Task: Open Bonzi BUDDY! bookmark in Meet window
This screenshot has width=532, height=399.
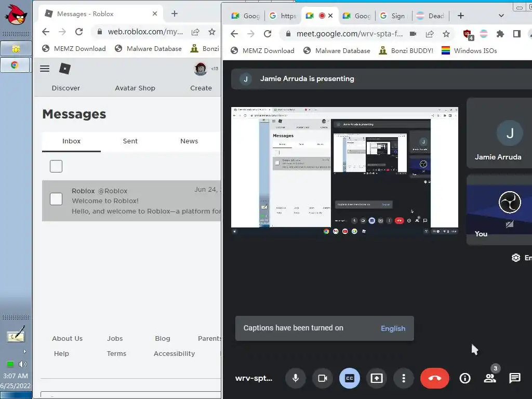Action: click(x=406, y=50)
